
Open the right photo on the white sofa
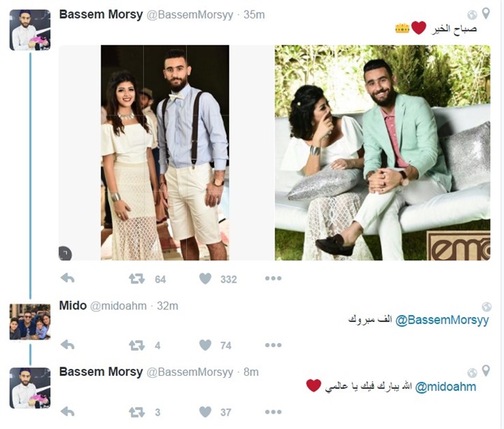[x=382, y=153]
